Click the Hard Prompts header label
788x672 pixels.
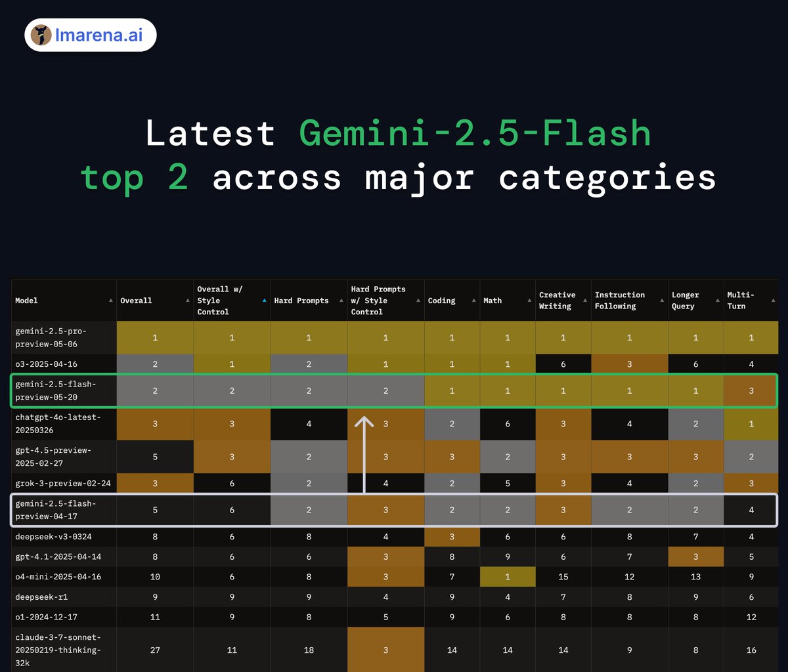pyautogui.click(x=301, y=301)
